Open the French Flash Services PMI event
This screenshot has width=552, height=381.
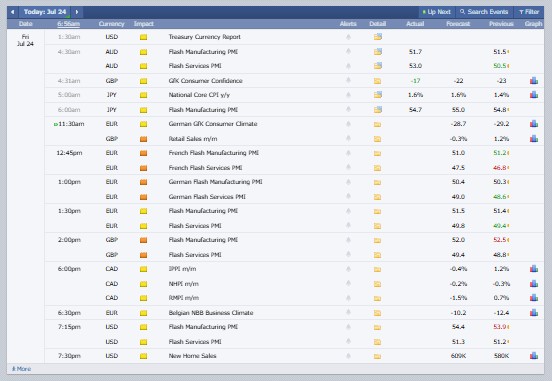(x=205, y=168)
